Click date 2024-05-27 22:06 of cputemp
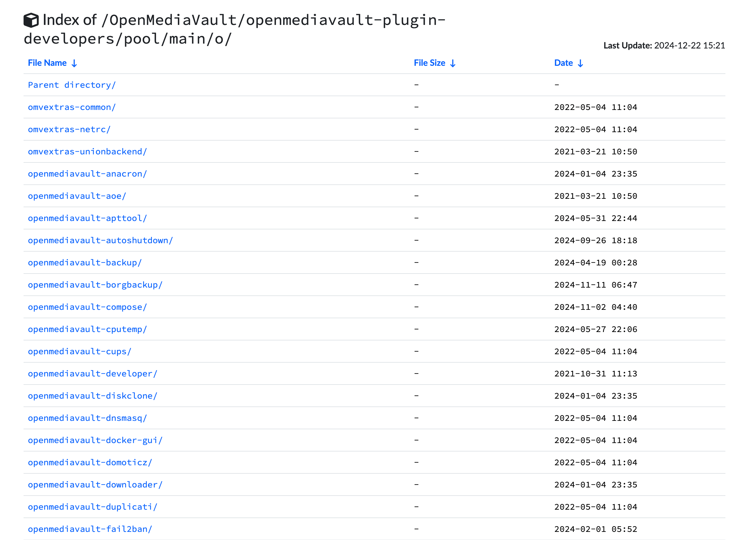Image resolution: width=756 pixels, height=540 pixels. [x=596, y=330]
